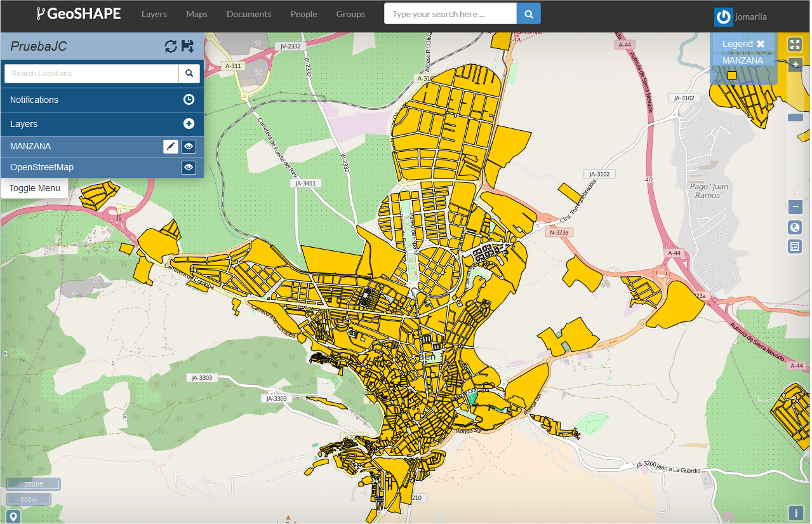Click the user power avatar icon
The height and width of the screenshot is (524, 812).
point(724,17)
